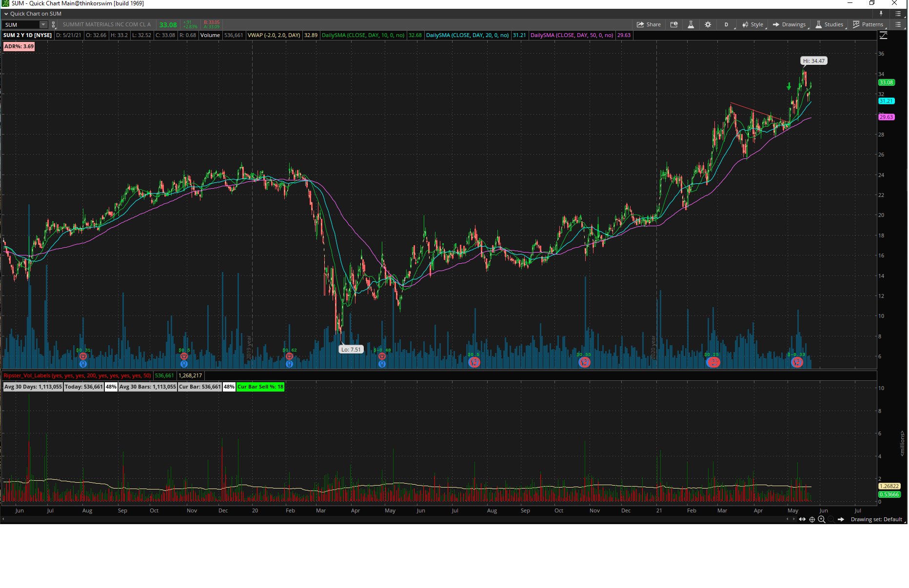The height and width of the screenshot is (588, 909).
Task: Click the expand time axis arrows icon
Action: click(802, 519)
